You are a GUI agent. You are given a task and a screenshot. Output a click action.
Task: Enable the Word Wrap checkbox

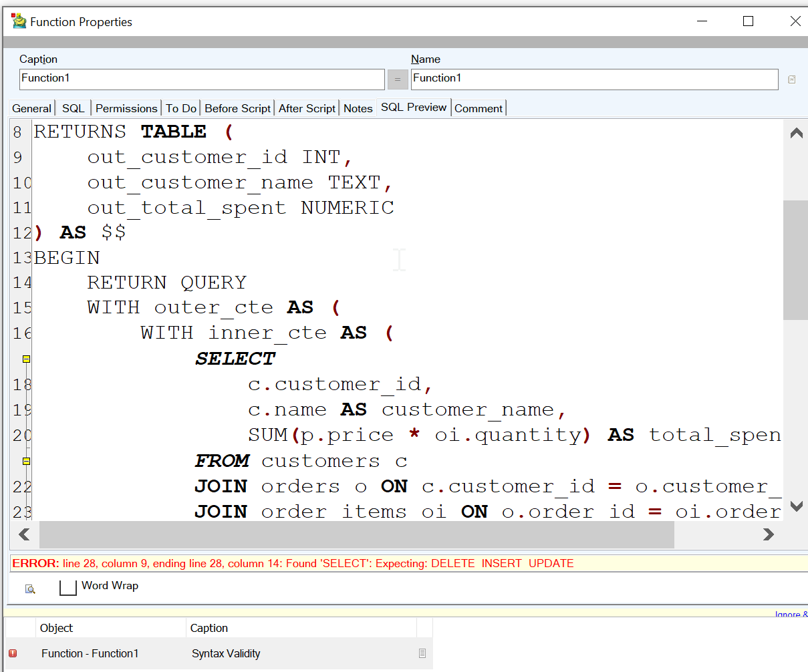68,587
